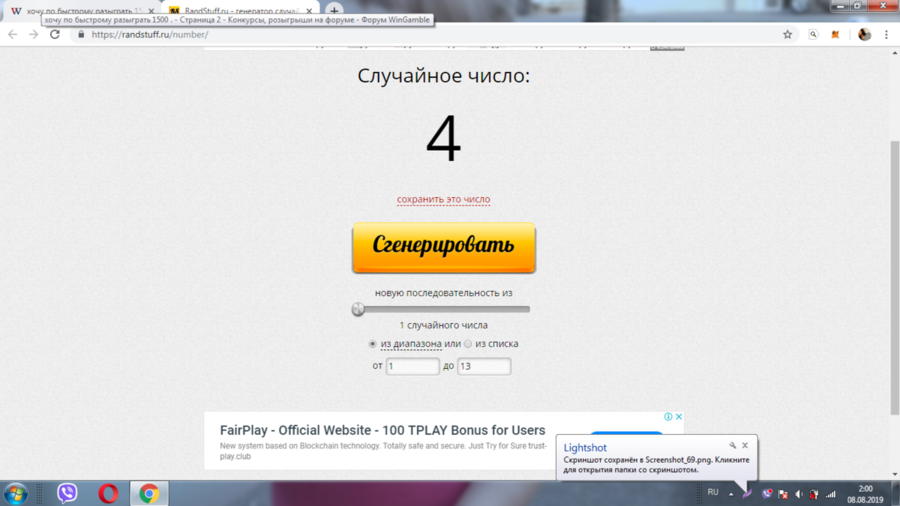Select the 'из диапазона' radio option
The image size is (900, 506).
(x=373, y=344)
